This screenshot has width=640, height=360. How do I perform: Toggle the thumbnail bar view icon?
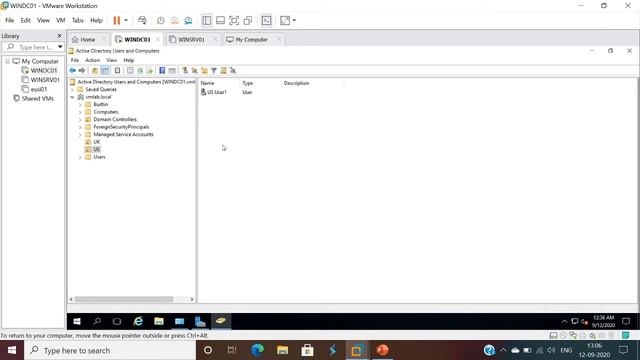click(x=220, y=20)
